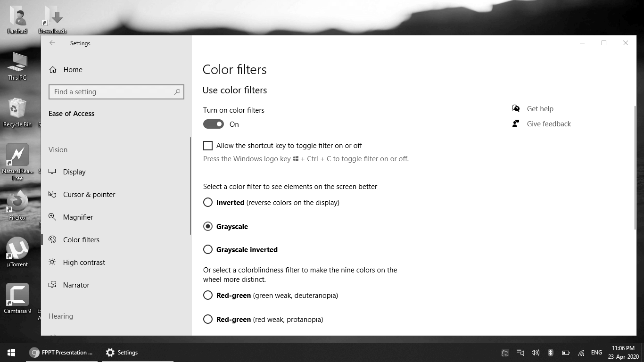
Task: Select the Recycle Bin desktop icon
Action: coord(17,113)
